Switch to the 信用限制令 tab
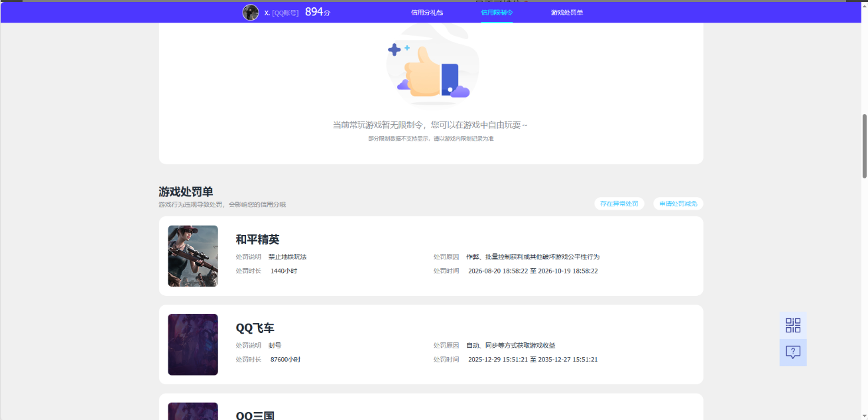Image resolution: width=868 pixels, height=420 pixels. click(497, 13)
